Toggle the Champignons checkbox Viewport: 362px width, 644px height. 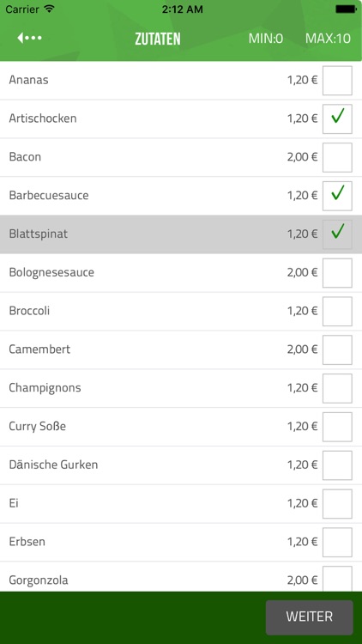click(x=337, y=388)
